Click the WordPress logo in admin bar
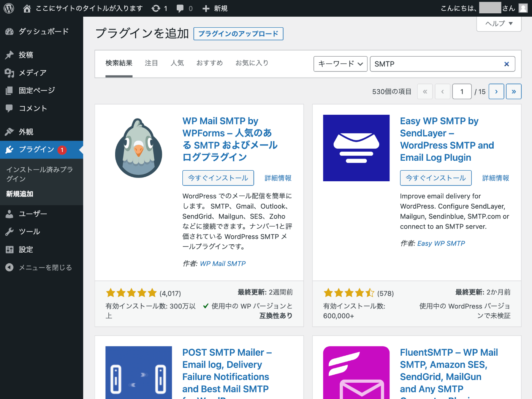Image resolution: width=532 pixels, height=399 pixels. pos(9,8)
